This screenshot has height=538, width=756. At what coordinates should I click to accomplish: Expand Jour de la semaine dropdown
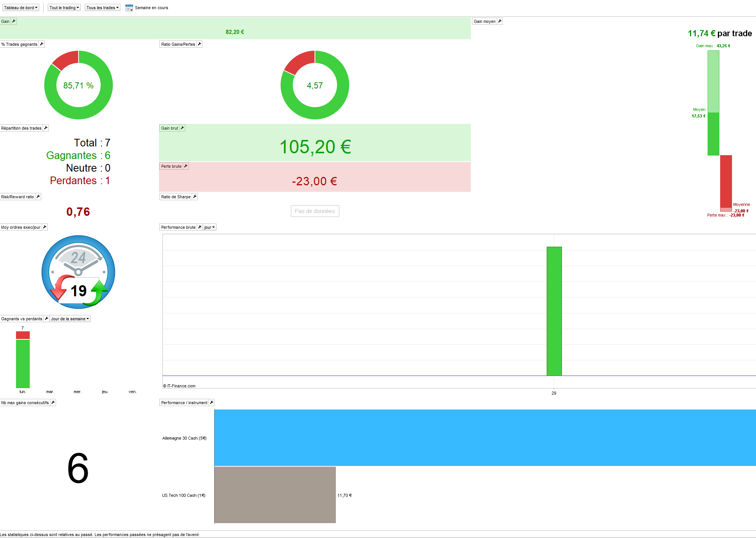(x=70, y=319)
